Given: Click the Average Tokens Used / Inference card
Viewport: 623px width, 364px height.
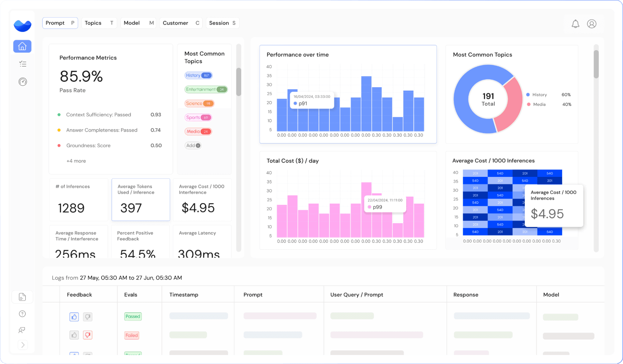Looking at the screenshot, I should (141, 200).
